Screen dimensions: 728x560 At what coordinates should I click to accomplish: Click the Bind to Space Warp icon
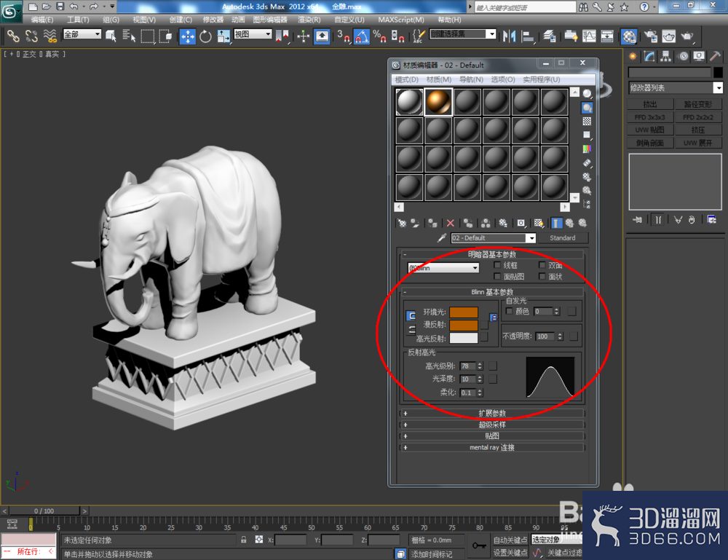pyautogui.click(x=50, y=36)
